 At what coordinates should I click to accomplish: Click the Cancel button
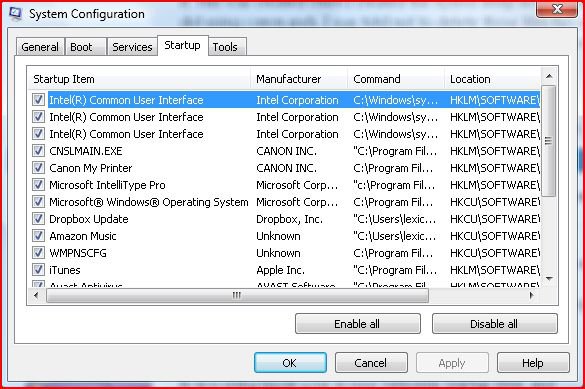click(371, 363)
